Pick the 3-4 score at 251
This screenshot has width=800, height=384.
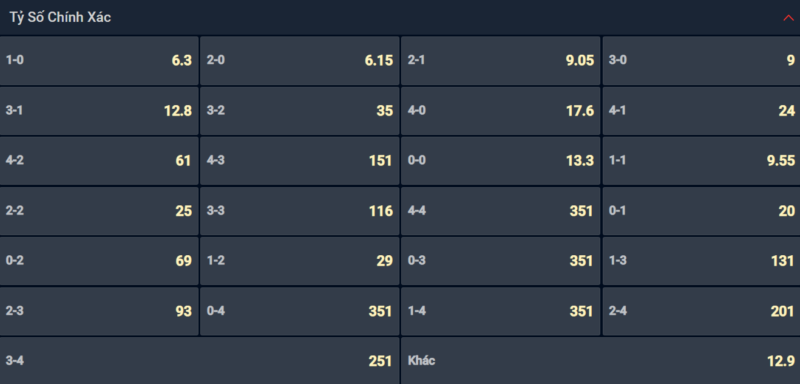click(x=199, y=361)
